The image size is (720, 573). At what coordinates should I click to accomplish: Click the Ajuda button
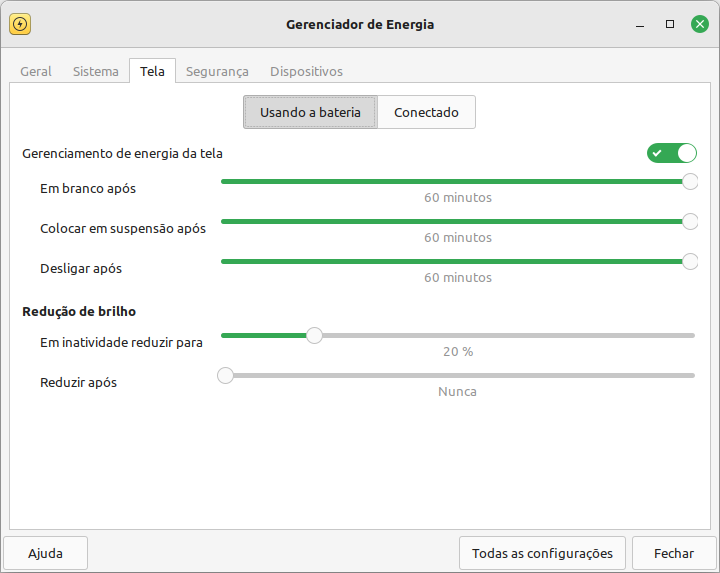(x=45, y=553)
